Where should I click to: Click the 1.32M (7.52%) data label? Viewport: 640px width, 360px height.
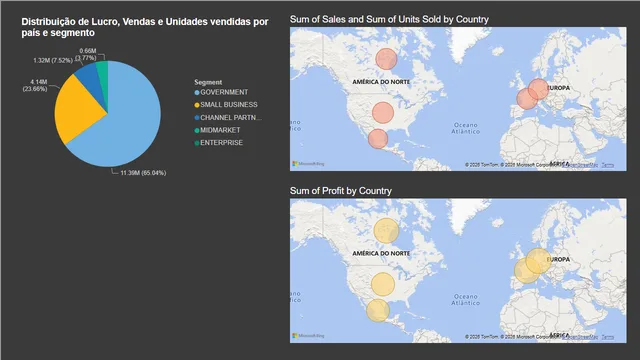point(53,60)
